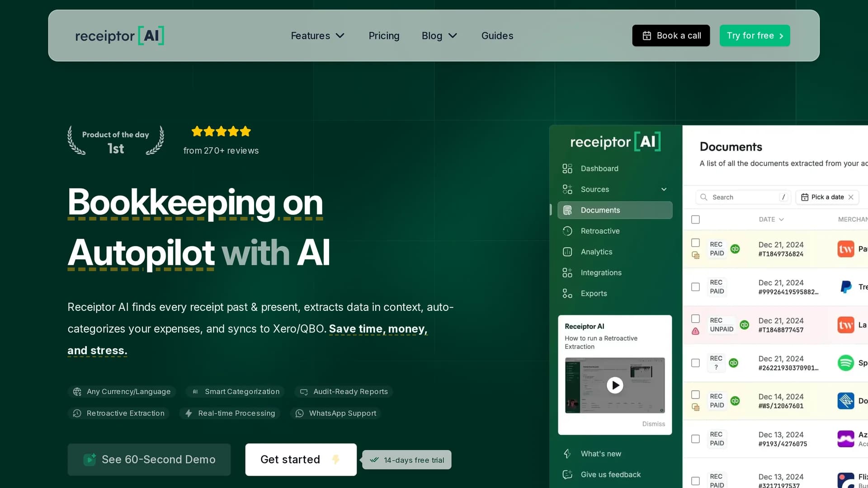Image resolution: width=868 pixels, height=488 pixels.
Task: Click the WhatsApp Support icon
Action: [299, 413]
